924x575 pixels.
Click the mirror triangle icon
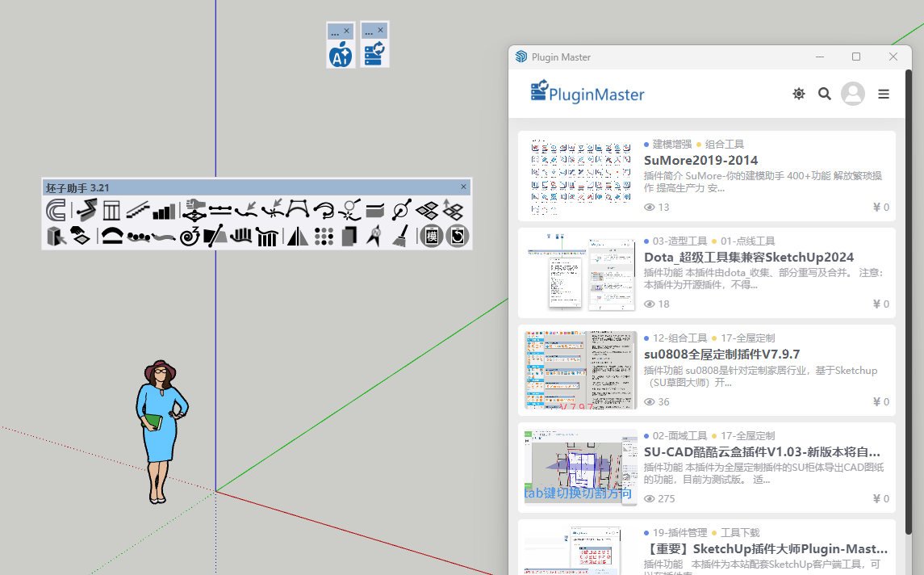298,236
